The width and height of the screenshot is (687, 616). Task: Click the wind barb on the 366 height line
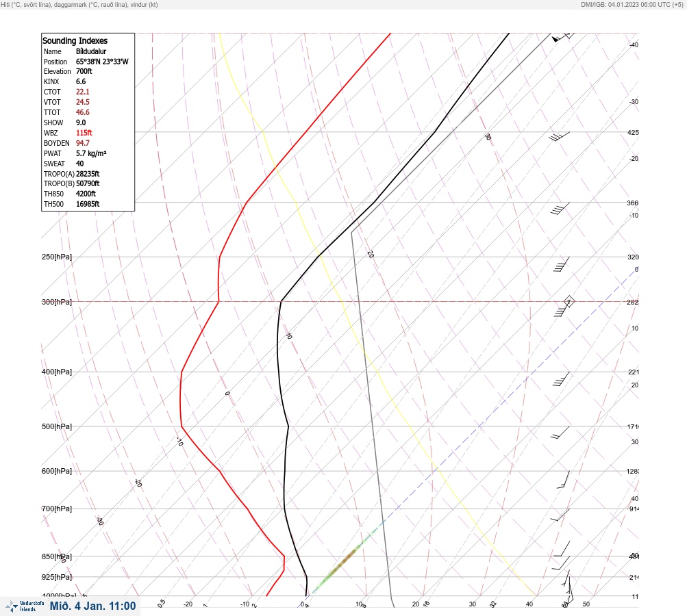point(560,208)
